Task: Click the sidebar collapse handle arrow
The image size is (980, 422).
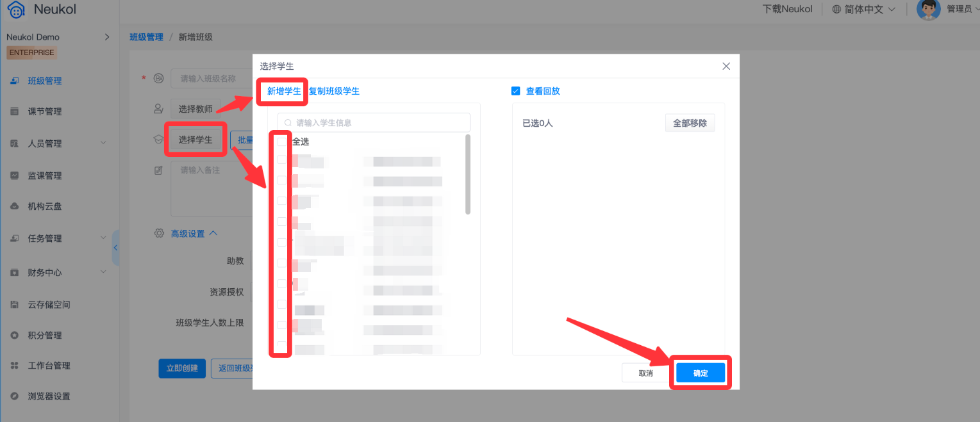Action: 115,248
